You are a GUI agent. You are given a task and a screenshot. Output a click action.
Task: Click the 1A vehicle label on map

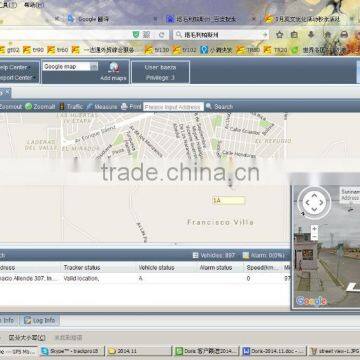click(x=229, y=200)
